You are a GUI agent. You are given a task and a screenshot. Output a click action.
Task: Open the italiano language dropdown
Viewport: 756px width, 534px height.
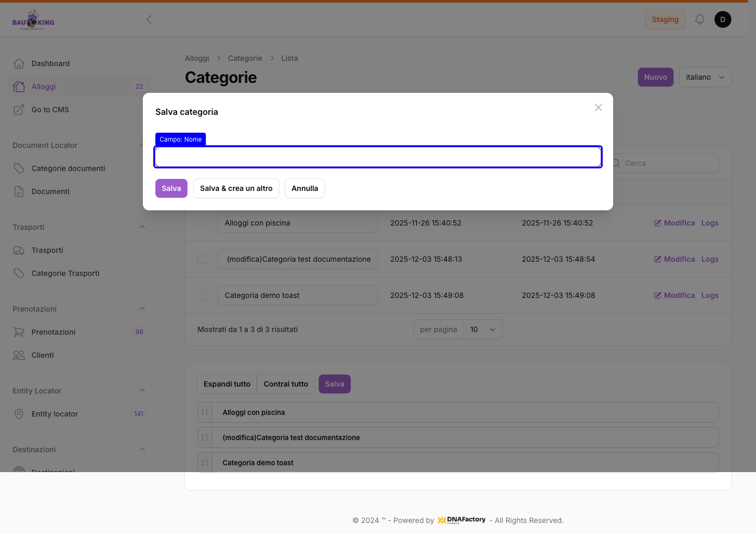[x=705, y=77]
